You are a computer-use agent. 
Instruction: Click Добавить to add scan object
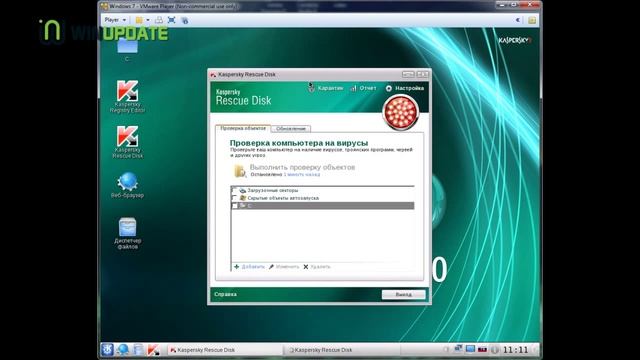click(x=249, y=267)
